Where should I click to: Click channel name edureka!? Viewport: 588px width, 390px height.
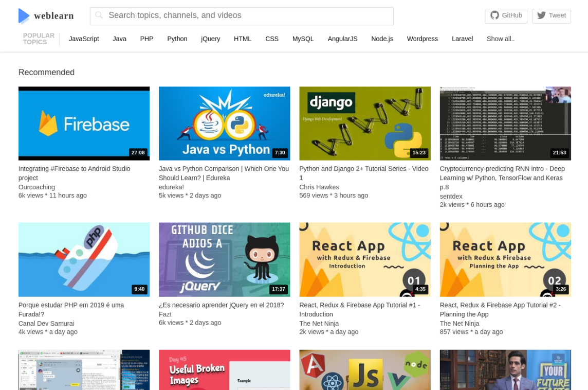[x=171, y=187]
